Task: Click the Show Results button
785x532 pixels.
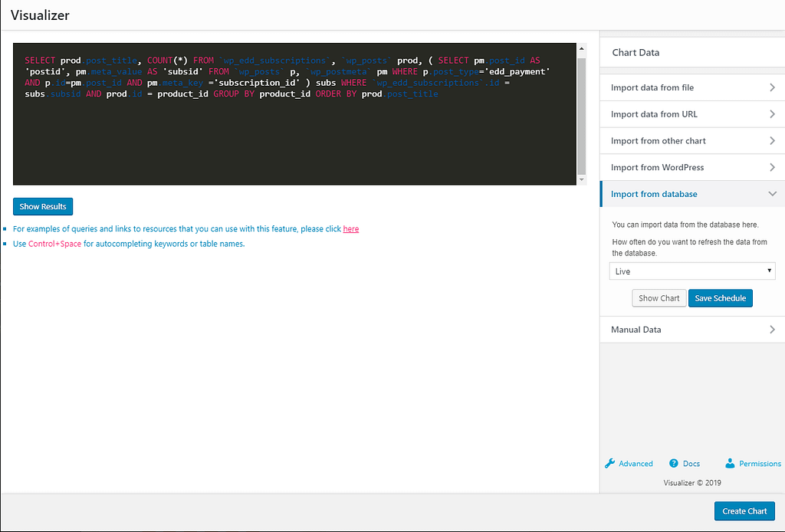Action: click(x=43, y=206)
